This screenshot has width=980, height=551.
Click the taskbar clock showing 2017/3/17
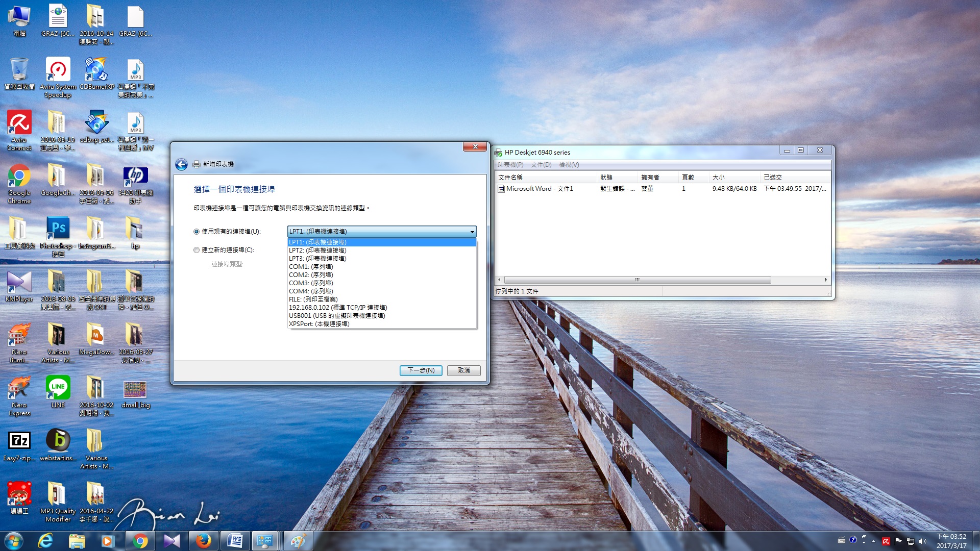pyautogui.click(x=951, y=541)
